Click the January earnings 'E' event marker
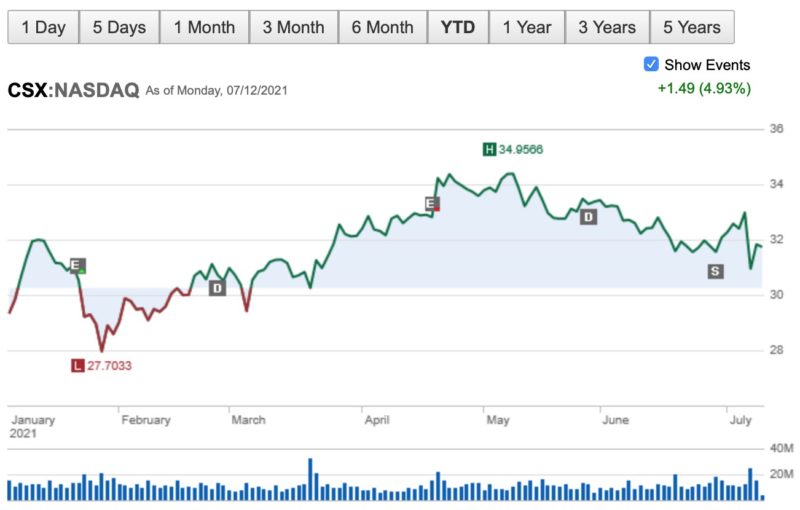The height and width of the screenshot is (510, 800). [78, 265]
